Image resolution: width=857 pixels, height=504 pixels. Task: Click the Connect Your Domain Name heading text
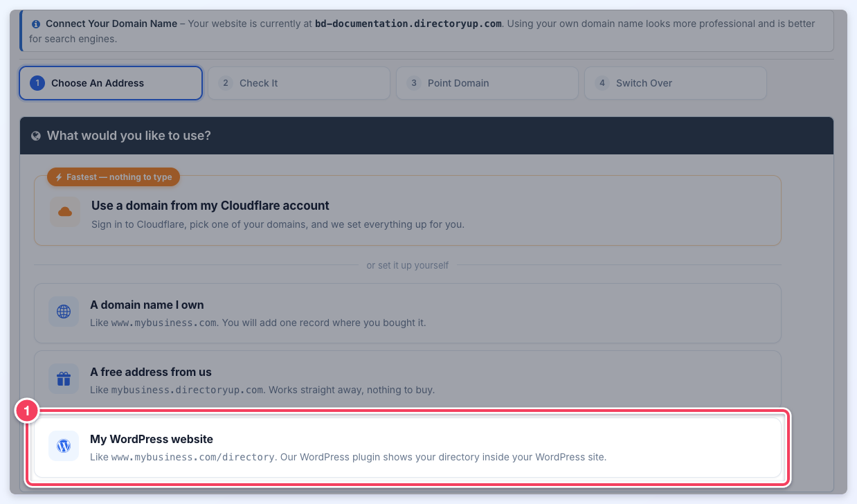tap(111, 24)
